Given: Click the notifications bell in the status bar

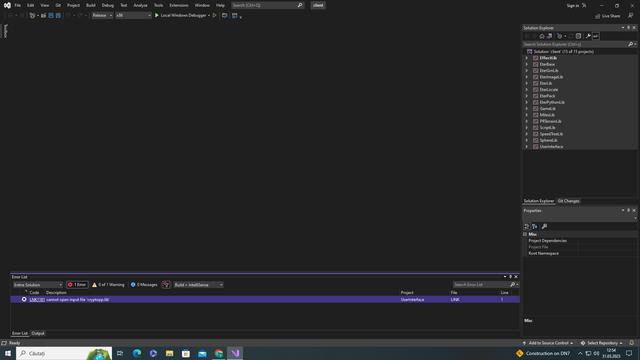Looking at the screenshot, I should click(631, 343).
